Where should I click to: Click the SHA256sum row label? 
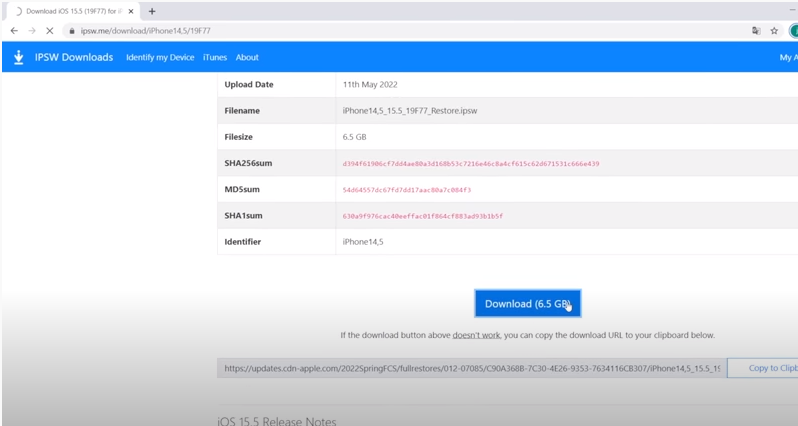248,163
